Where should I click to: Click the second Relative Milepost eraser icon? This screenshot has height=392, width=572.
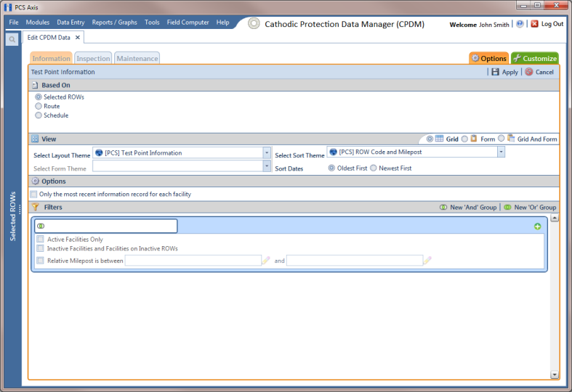pos(427,261)
